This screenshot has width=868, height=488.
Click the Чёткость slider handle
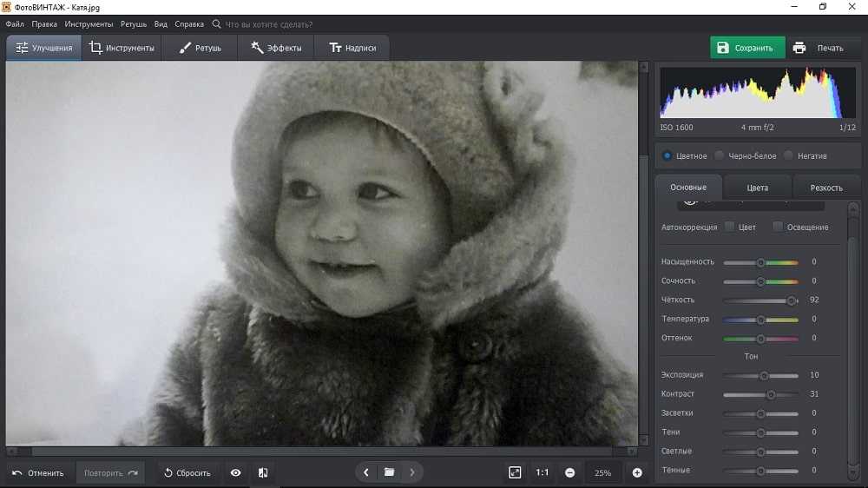[792, 300]
